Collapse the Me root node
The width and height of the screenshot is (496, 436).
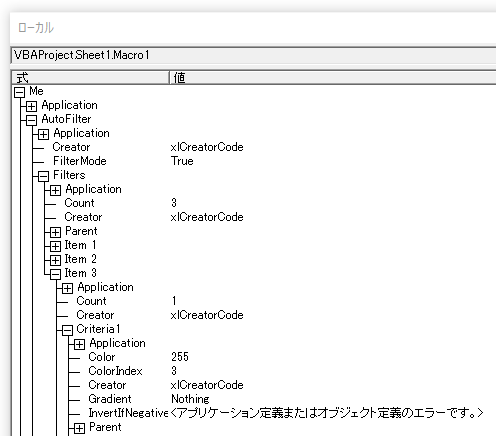20,92
